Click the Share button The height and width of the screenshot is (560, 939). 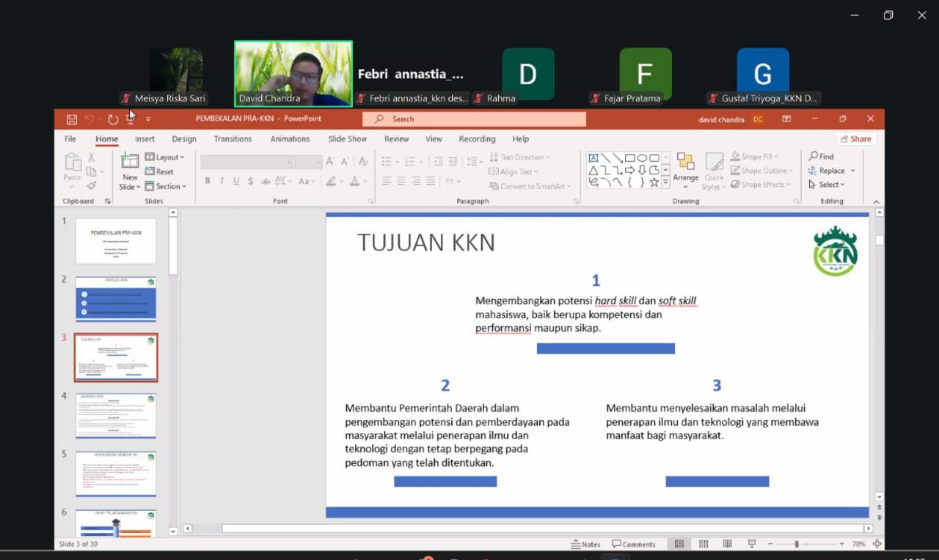click(x=855, y=139)
